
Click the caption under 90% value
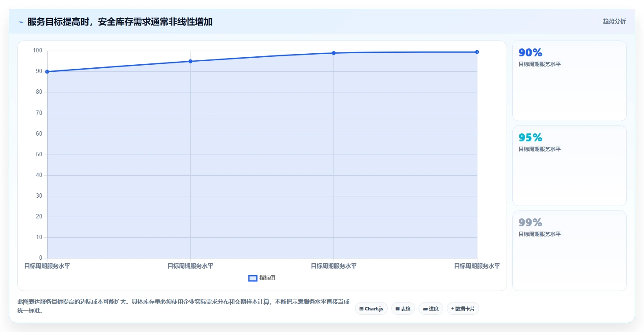point(540,64)
